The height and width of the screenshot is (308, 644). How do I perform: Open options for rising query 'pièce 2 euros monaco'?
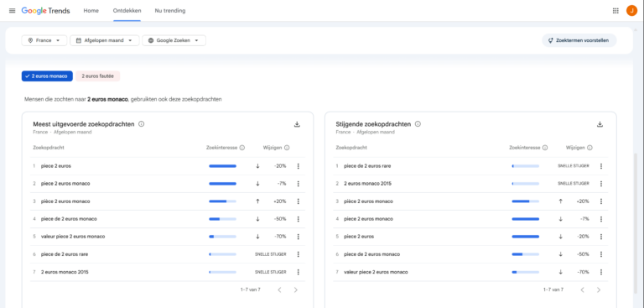click(x=601, y=201)
